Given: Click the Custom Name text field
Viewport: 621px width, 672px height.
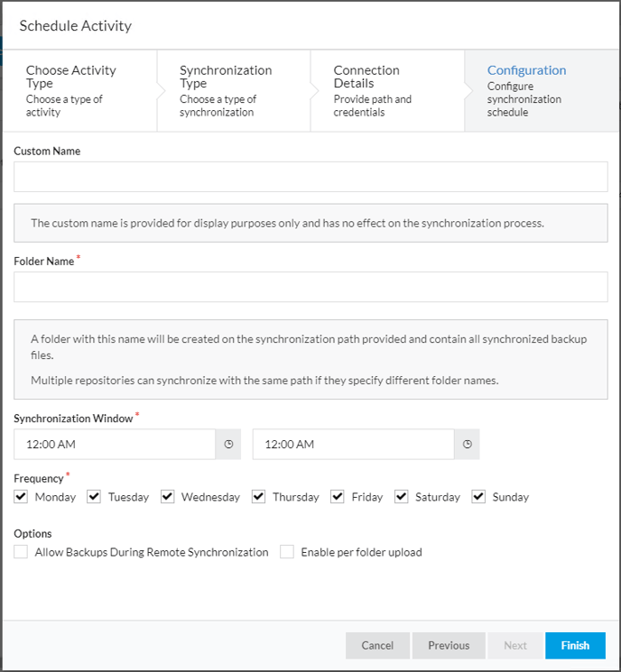Looking at the screenshot, I should coord(310,177).
